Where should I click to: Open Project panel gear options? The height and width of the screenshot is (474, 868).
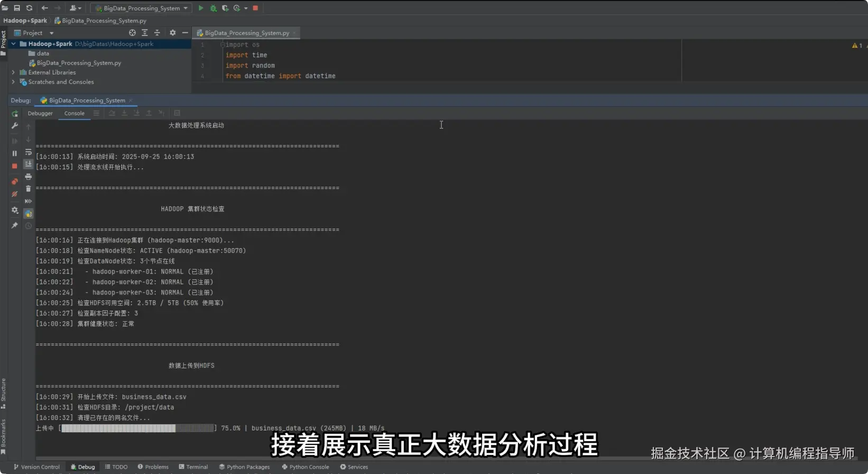point(172,33)
